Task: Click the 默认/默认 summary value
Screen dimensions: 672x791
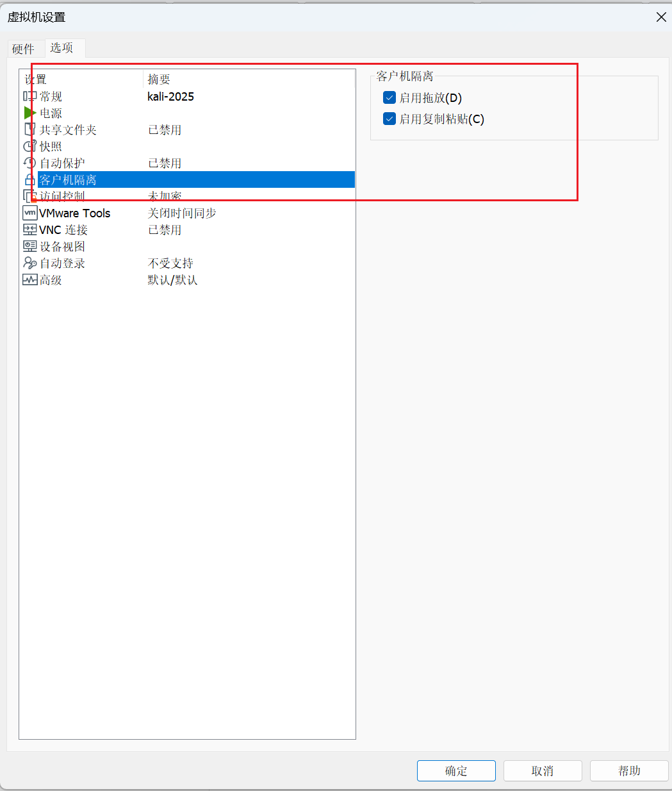Action: point(172,279)
